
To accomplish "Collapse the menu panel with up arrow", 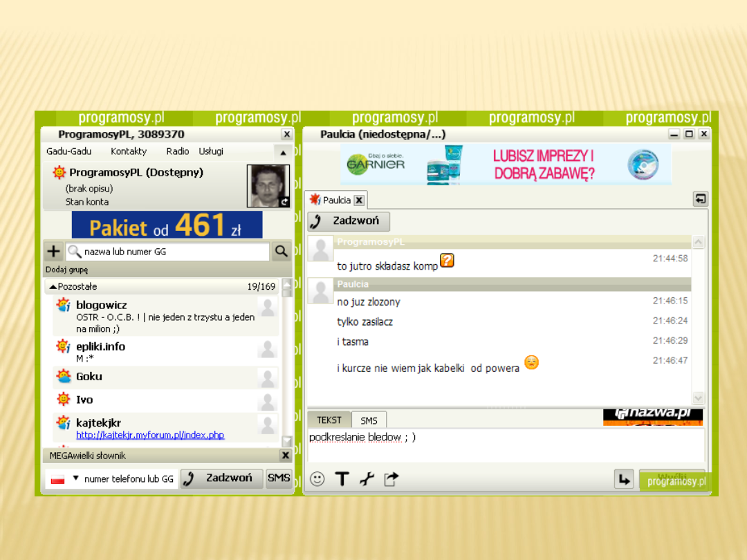I will pyautogui.click(x=283, y=152).
